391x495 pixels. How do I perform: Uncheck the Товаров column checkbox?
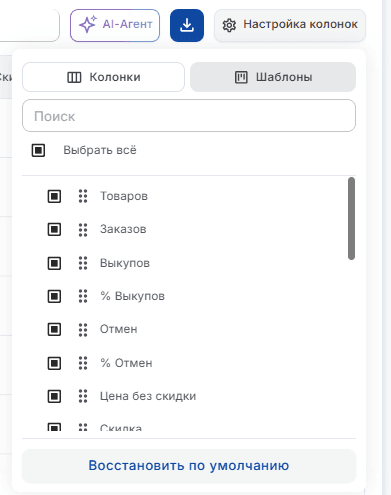[x=54, y=196]
